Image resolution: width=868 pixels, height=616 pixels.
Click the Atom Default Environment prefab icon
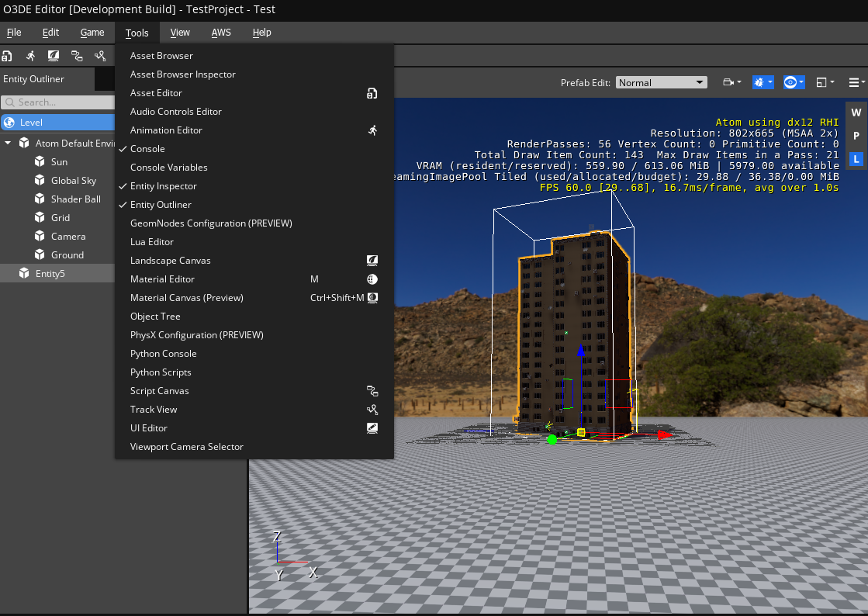tap(24, 143)
